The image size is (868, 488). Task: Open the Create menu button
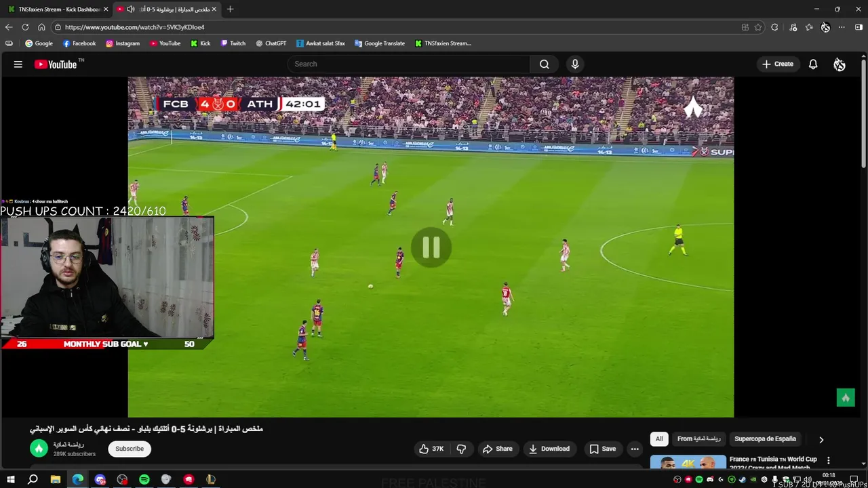point(777,64)
